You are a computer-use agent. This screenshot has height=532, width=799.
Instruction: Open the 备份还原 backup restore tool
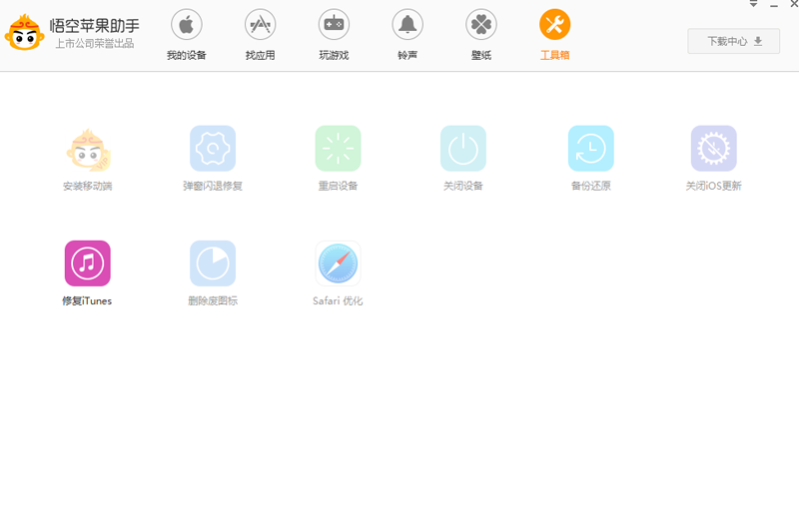[x=590, y=149]
